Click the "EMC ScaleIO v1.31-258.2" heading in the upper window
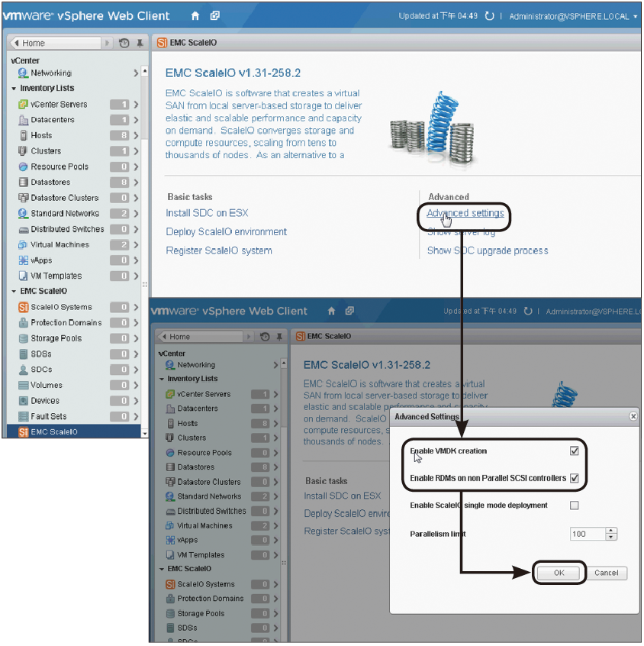The height and width of the screenshot is (646, 644). pyautogui.click(x=233, y=73)
